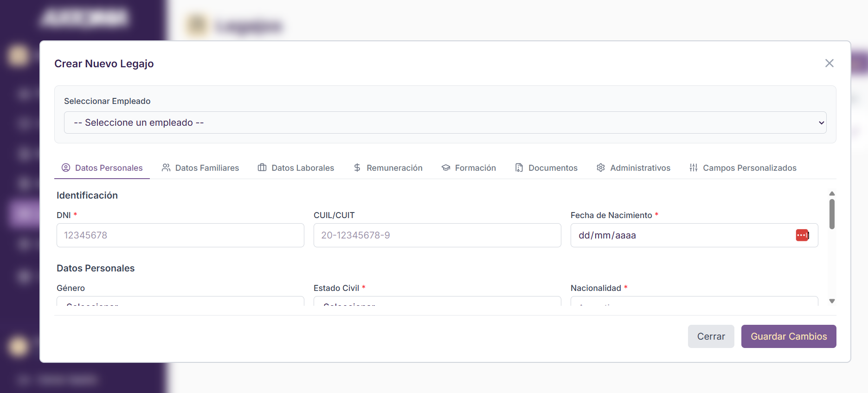
Task: Switch to the Datos Laborales tab
Action: [302, 168]
